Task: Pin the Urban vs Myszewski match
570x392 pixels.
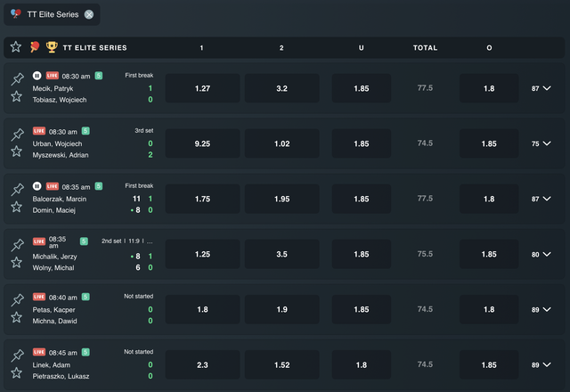Action: click(x=17, y=135)
